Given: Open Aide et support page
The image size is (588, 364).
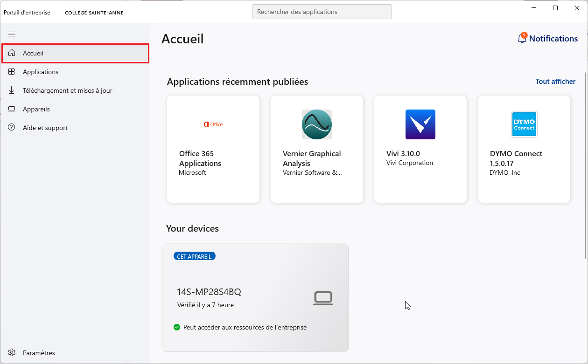Looking at the screenshot, I should pyautogui.click(x=45, y=128).
